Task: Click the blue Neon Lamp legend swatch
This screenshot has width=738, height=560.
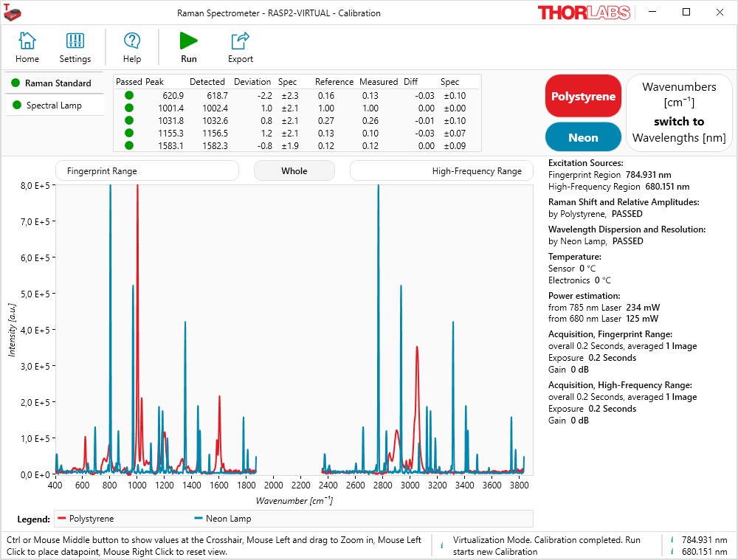Action: (x=198, y=519)
